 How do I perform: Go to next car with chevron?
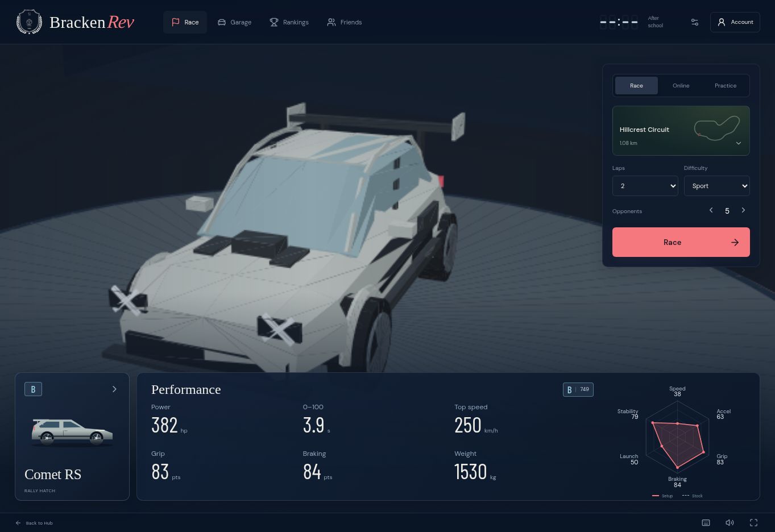(x=114, y=389)
